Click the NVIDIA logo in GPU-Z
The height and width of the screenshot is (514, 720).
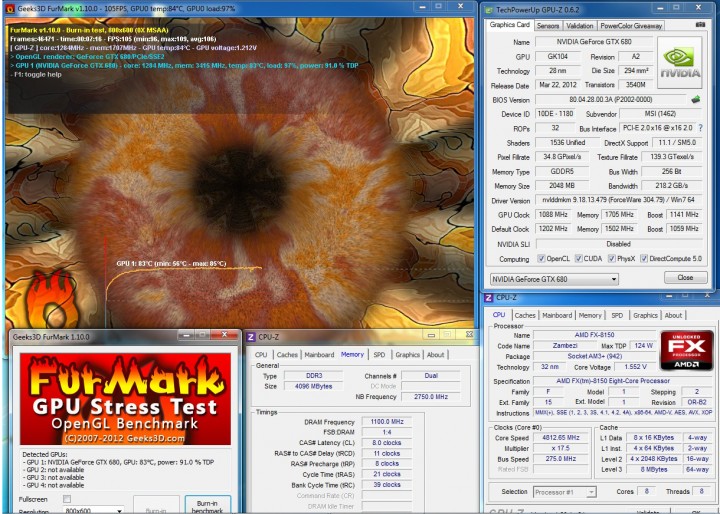pos(680,62)
